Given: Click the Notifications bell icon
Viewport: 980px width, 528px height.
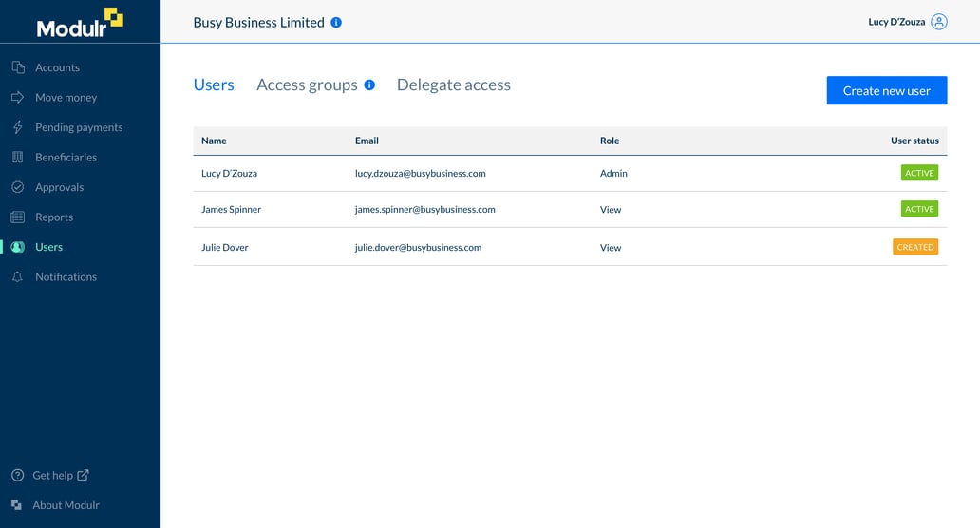Looking at the screenshot, I should [18, 276].
